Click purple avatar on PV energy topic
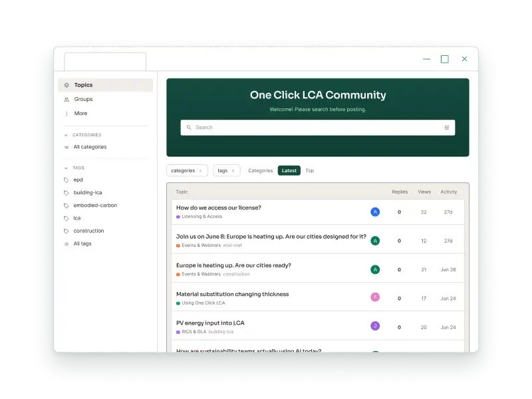This screenshot has width=532, height=399. click(375, 326)
